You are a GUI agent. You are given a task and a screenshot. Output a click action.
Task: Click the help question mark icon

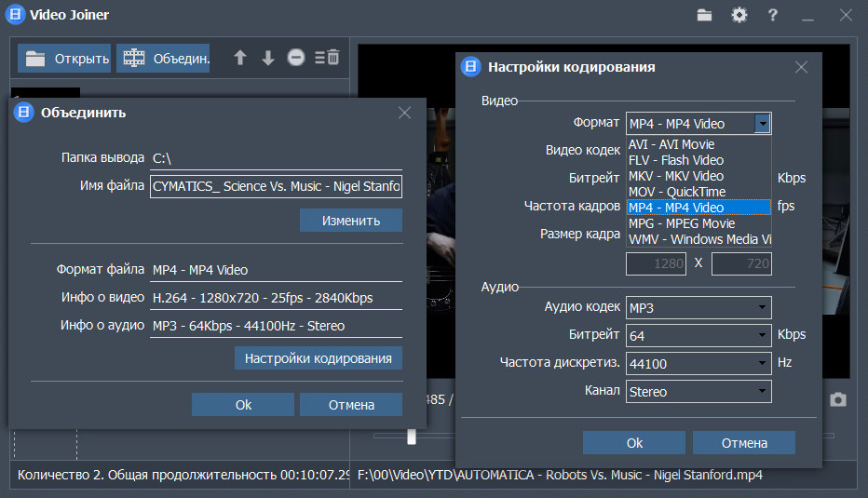click(773, 15)
